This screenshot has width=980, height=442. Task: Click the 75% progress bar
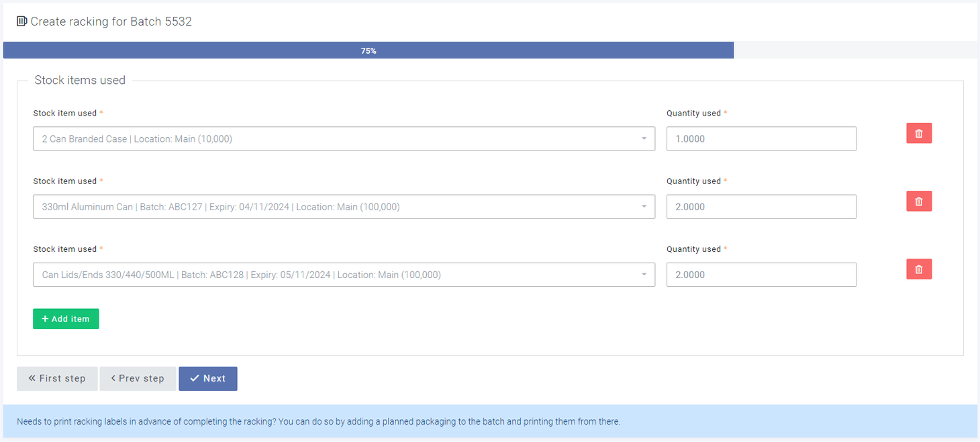[x=369, y=50]
